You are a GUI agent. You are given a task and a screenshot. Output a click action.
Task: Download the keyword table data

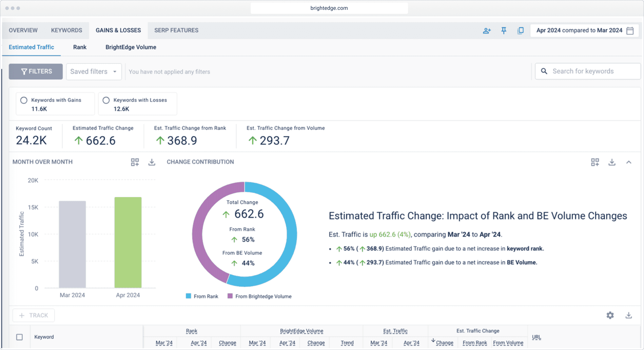[628, 315]
